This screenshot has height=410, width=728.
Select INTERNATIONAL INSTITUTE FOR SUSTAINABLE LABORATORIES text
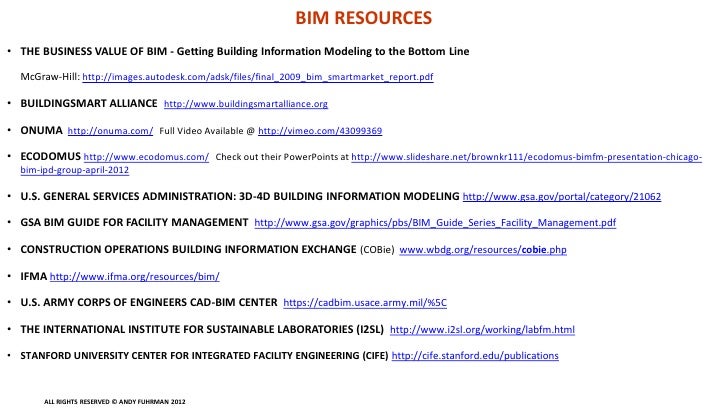coord(202,329)
